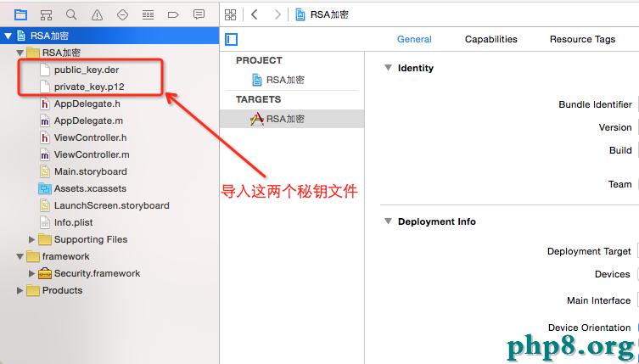Click the Version label
This screenshot has height=364, width=639.
[x=615, y=127]
